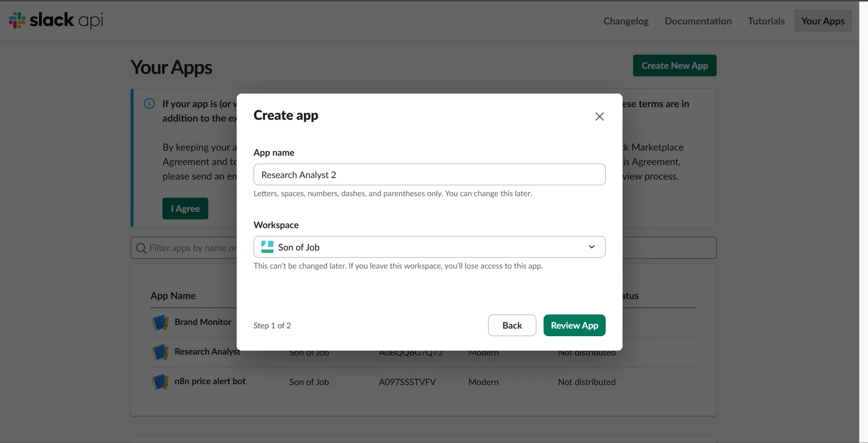Select the Your Apps nav item
The width and height of the screenshot is (868, 443).
coord(823,21)
